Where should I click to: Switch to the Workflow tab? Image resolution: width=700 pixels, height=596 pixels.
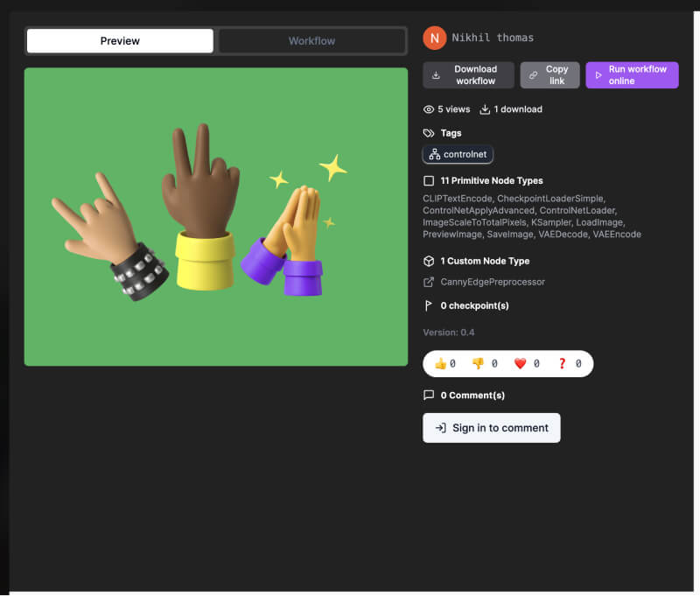[311, 41]
